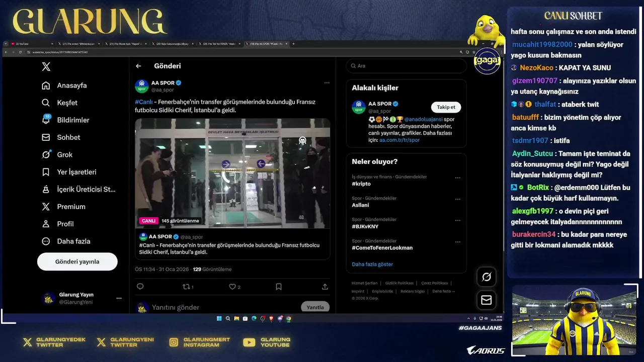The image size is (644, 362).
Task: Open Anasayfa home page
Action: pos(64,85)
